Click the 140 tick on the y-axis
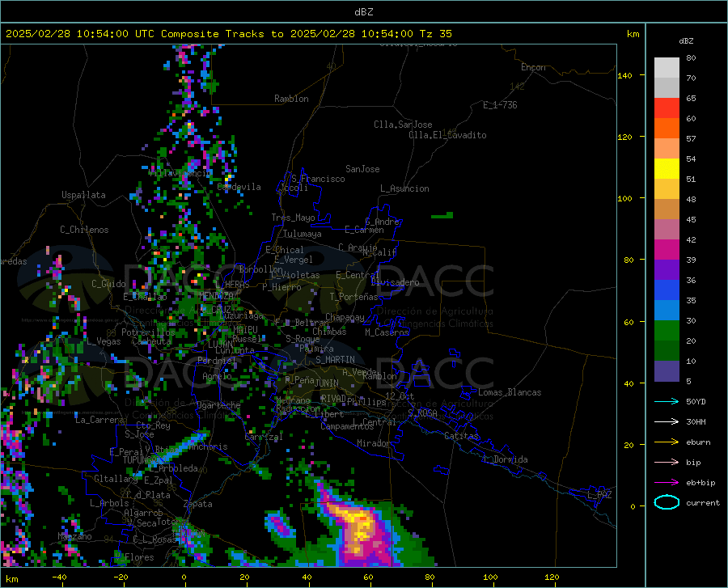 pos(625,75)
